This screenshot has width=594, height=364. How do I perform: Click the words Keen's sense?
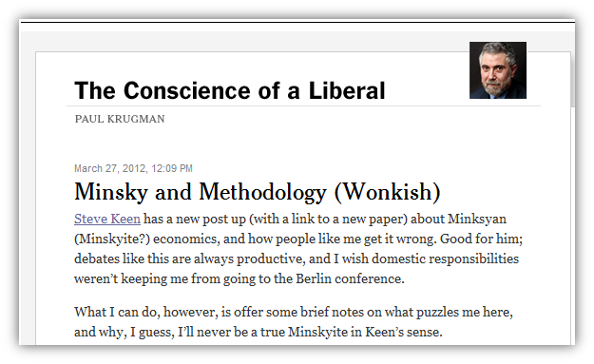(x=404, y=333)
